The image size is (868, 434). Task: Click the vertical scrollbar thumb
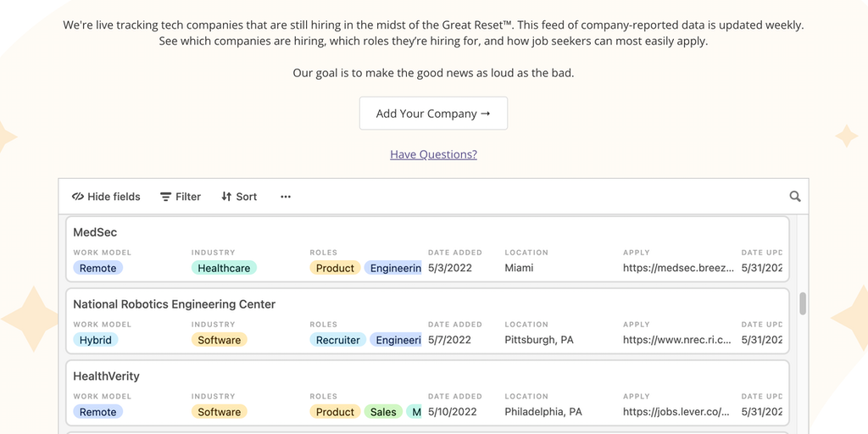point(803,303)
